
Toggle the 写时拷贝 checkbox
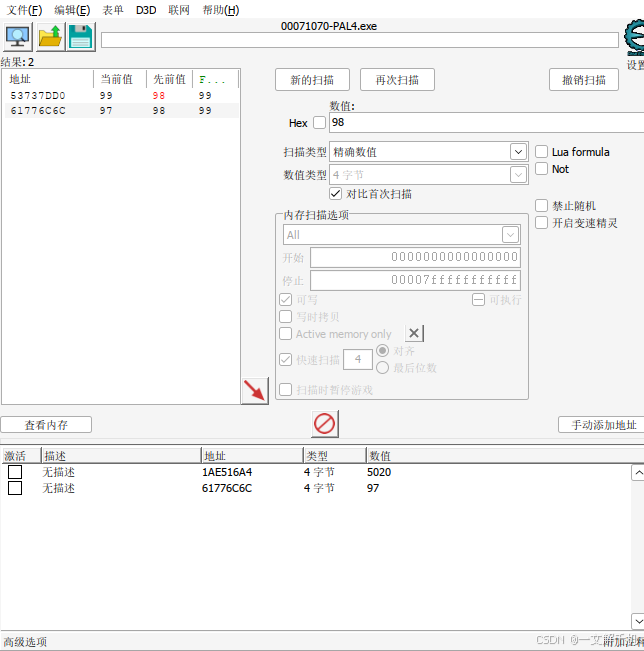pos(286,316)
